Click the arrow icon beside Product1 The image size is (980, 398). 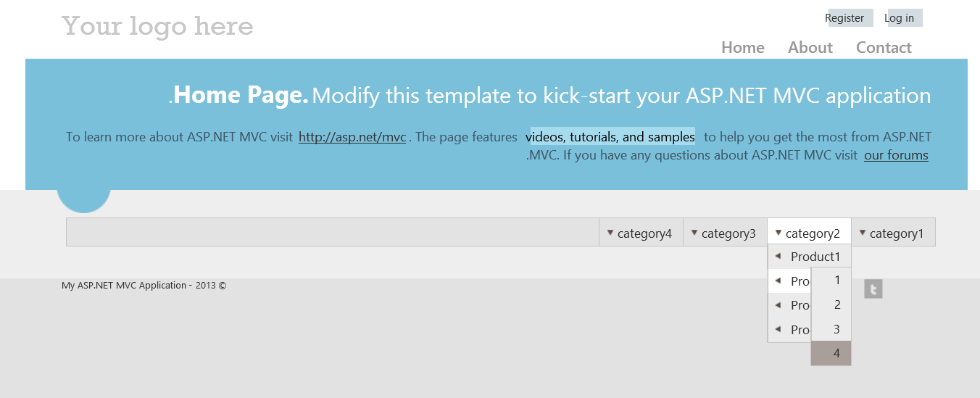[778, 256]
